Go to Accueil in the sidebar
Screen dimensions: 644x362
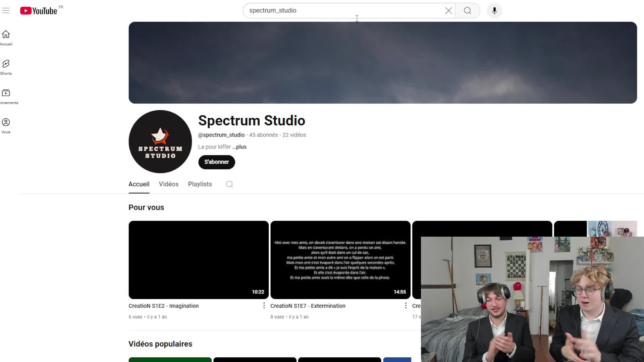[x=6, y=38]
